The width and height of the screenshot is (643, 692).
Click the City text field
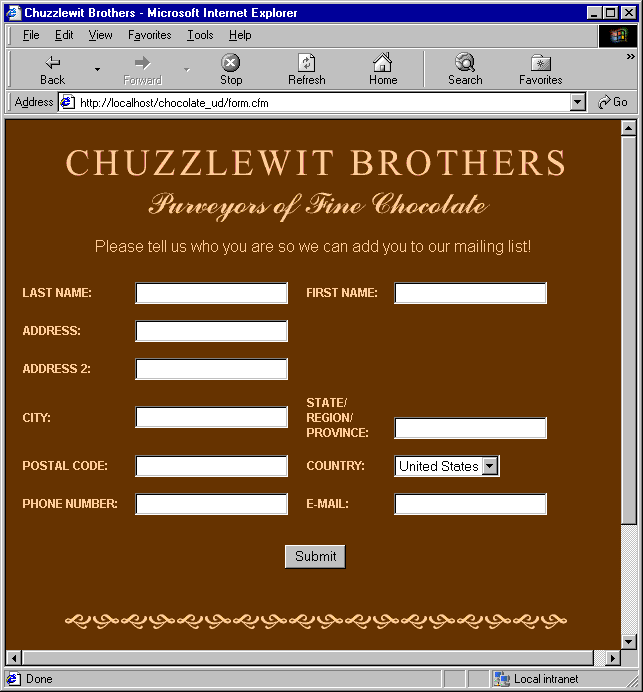click(x=211, y=417)
